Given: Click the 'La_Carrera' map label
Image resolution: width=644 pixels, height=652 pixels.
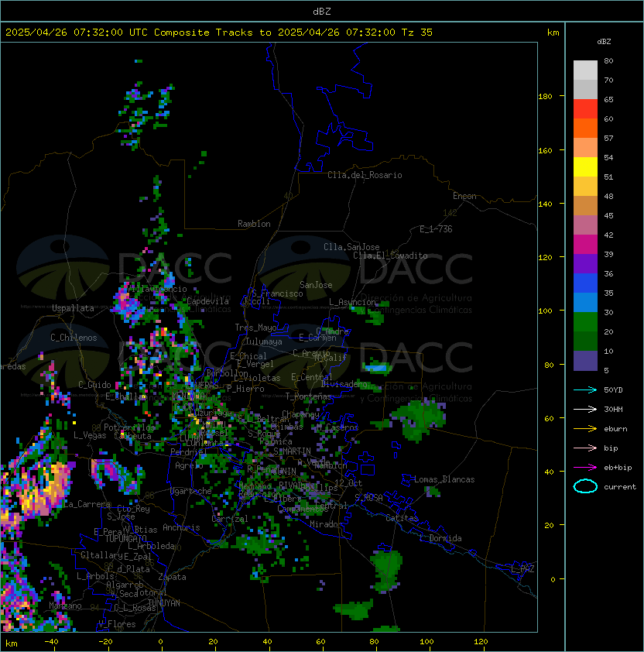Looking at the screenshot, I should coord(87,504).
